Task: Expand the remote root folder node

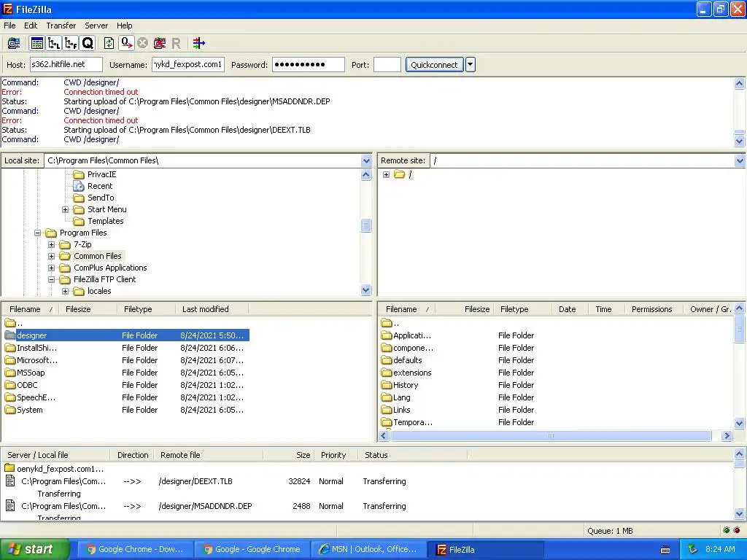Action: [x=386, y=175]
